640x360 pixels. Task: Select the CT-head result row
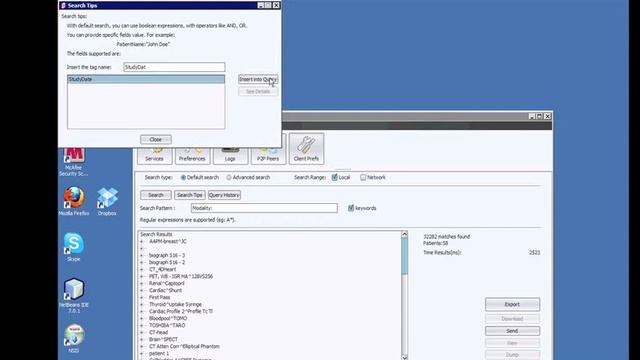pyautogui.click(x=158, y=332)
